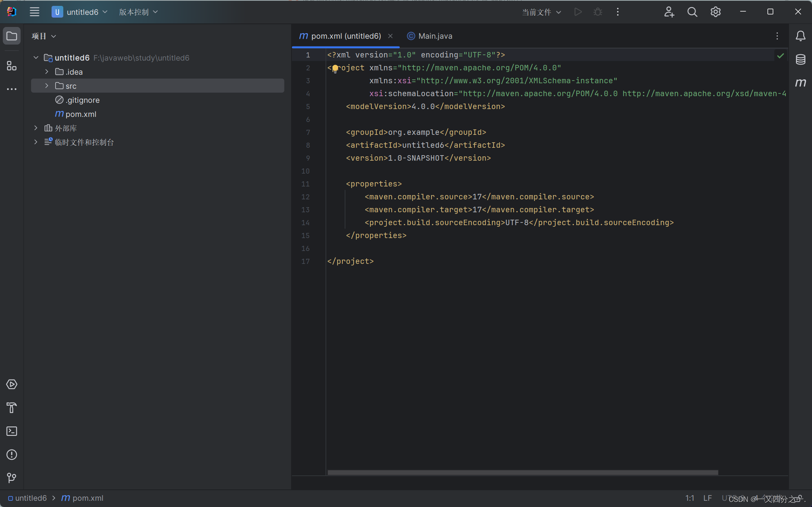Click the checkmark validation icon
Screen dimensions: 812x507
(780, 56)
